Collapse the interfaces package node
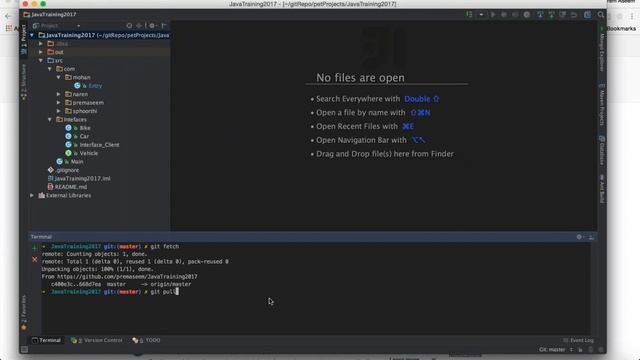640x360 pixels. pyautogui.click(x=50, y=120)
